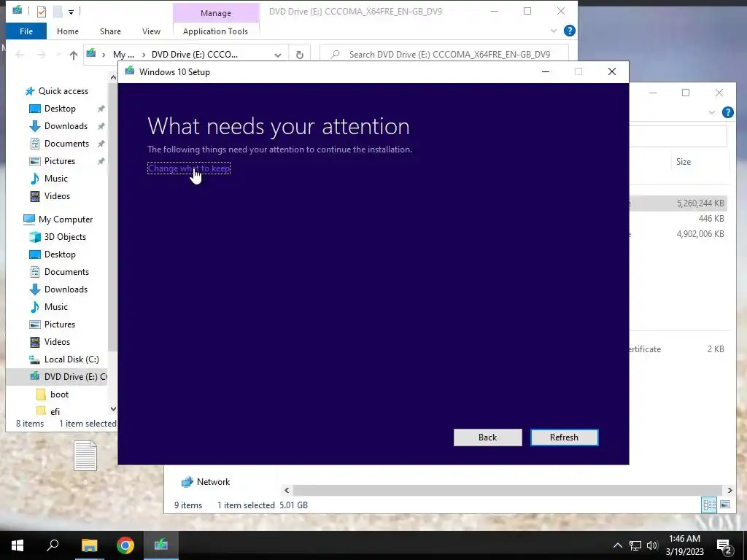Refresh the DVD Drive folder view

300,55
